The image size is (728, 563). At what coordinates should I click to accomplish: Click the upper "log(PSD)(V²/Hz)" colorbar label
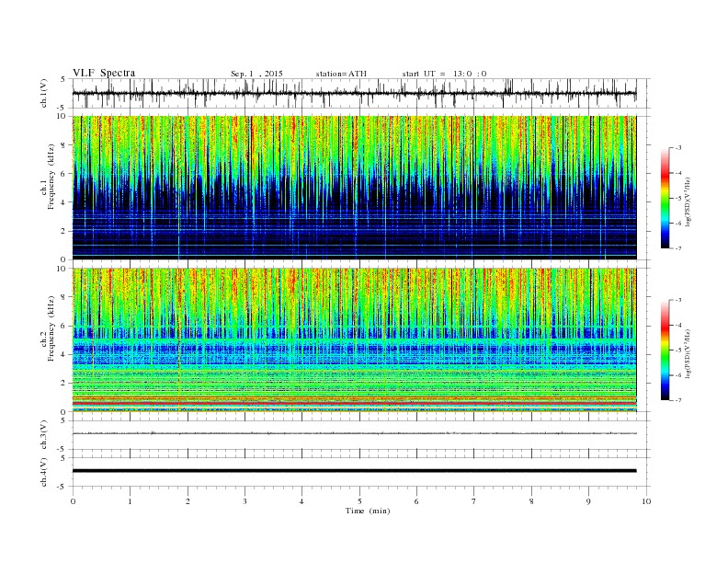(688, 201)
